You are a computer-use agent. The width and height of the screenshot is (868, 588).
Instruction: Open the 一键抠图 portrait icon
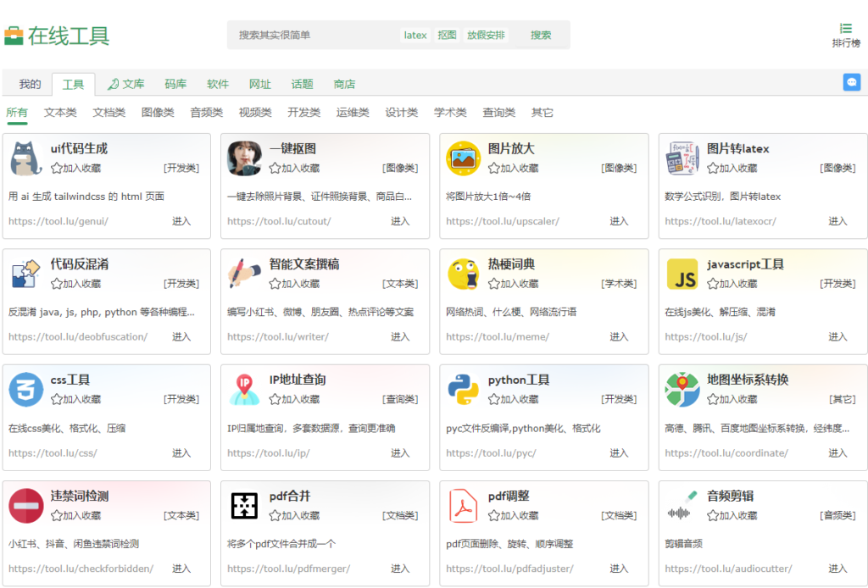coord(244,158)
